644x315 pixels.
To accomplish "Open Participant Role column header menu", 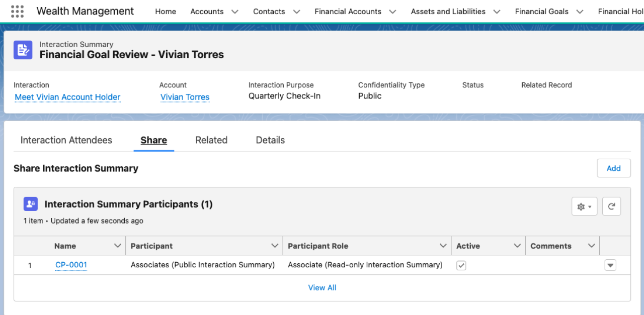I will point(443,246).
